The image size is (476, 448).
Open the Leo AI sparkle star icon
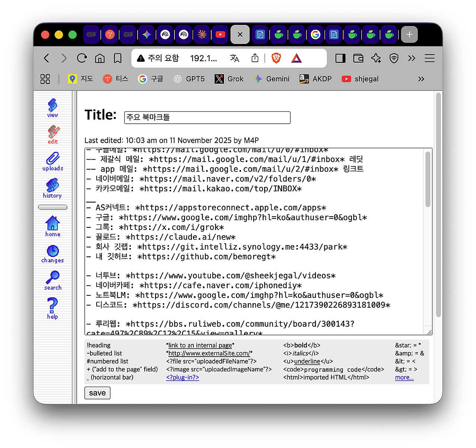click(x=376, y=58)
